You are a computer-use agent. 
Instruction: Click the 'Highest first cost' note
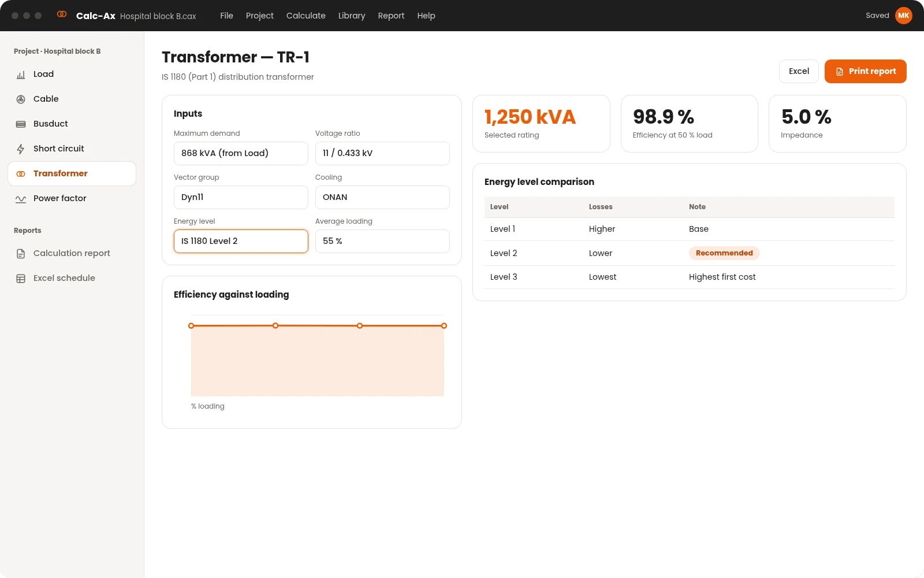tap(722, 277)
